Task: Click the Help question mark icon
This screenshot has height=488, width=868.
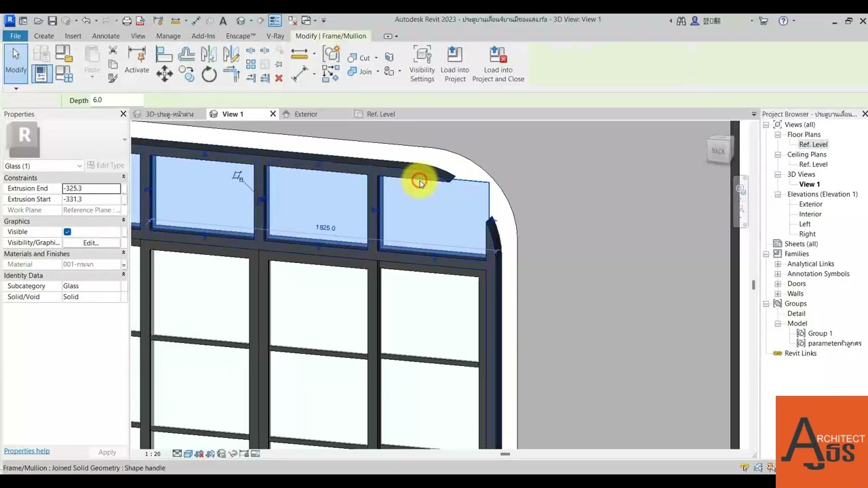Action: [783, 21]
